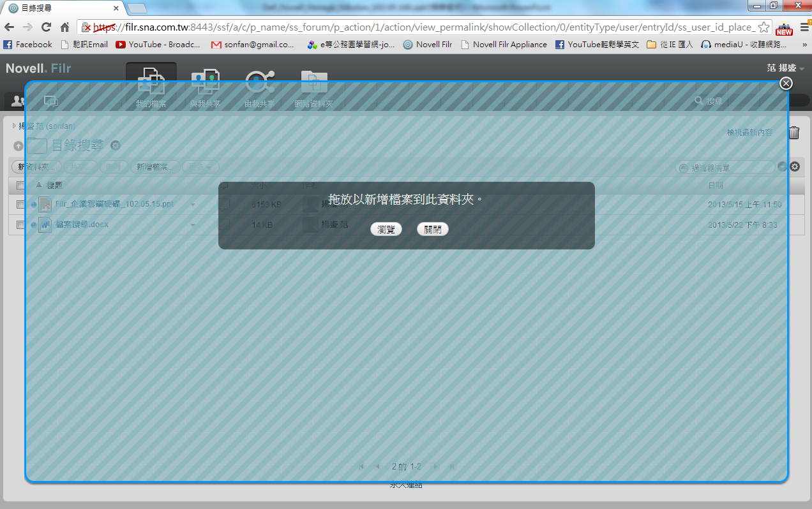
Task: Open the e等公務園學習網 bookmark
Action: [x=350, y=45]
